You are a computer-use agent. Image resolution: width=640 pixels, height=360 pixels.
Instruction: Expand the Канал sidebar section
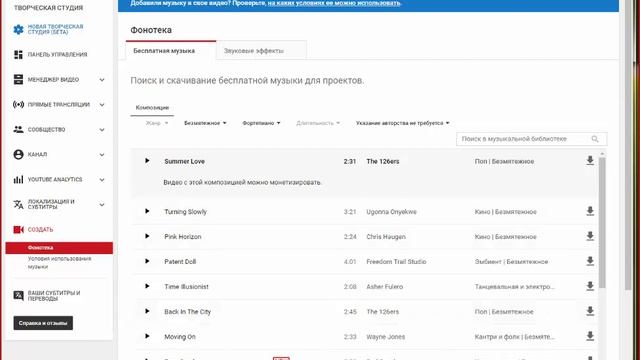click(x=102, y=155)
